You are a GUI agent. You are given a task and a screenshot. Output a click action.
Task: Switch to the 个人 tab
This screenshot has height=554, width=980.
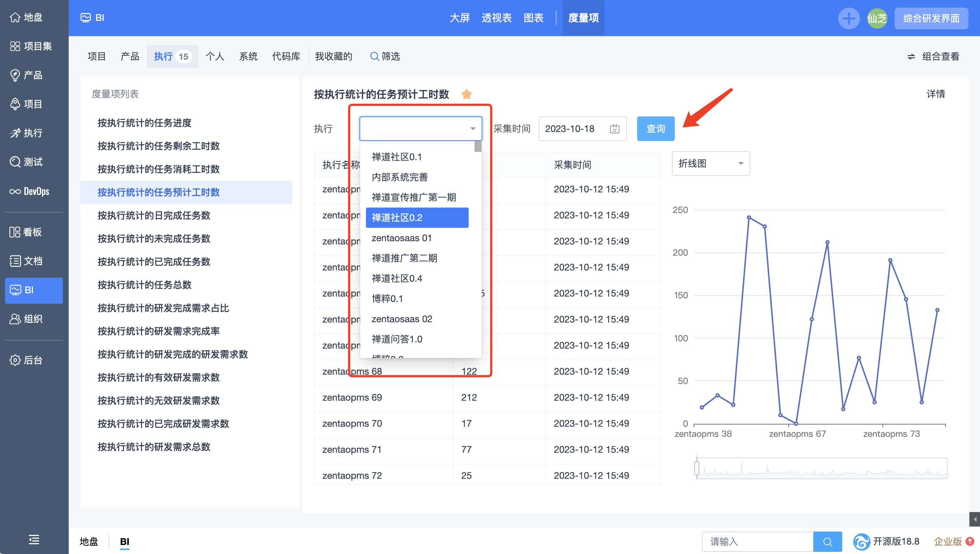point(215,56)
